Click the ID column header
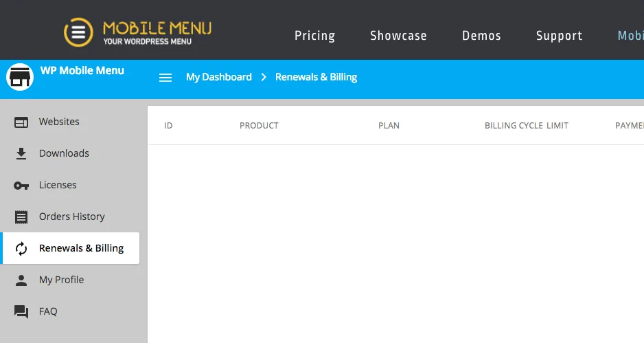This screenshot has width=644, height=343. [x=168, y=125]
